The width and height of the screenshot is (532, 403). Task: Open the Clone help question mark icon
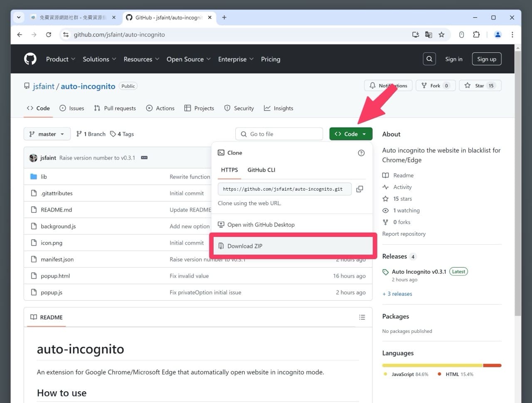tap(361, 153)
